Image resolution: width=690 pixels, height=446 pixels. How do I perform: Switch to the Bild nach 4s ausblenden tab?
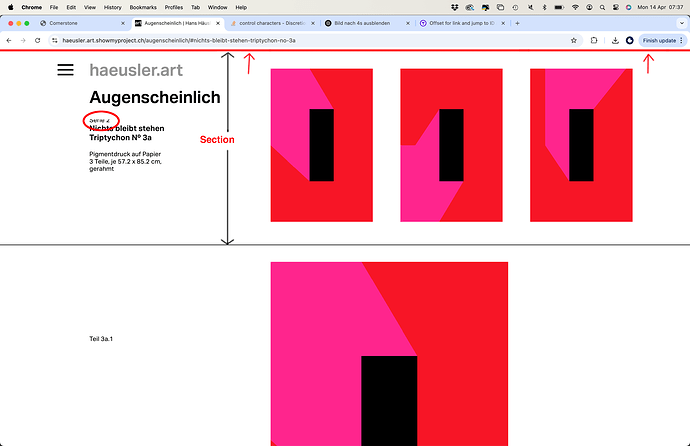tap(364, 22)
